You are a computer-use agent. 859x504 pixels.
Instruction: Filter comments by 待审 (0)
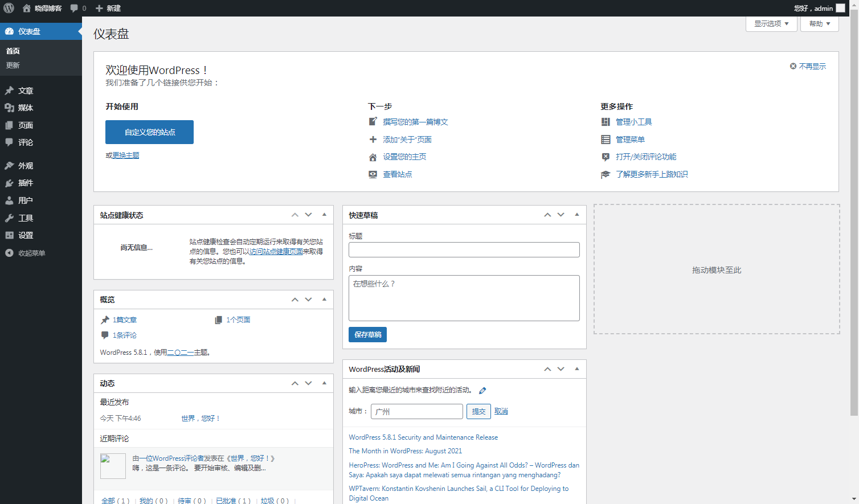(192, 501)
